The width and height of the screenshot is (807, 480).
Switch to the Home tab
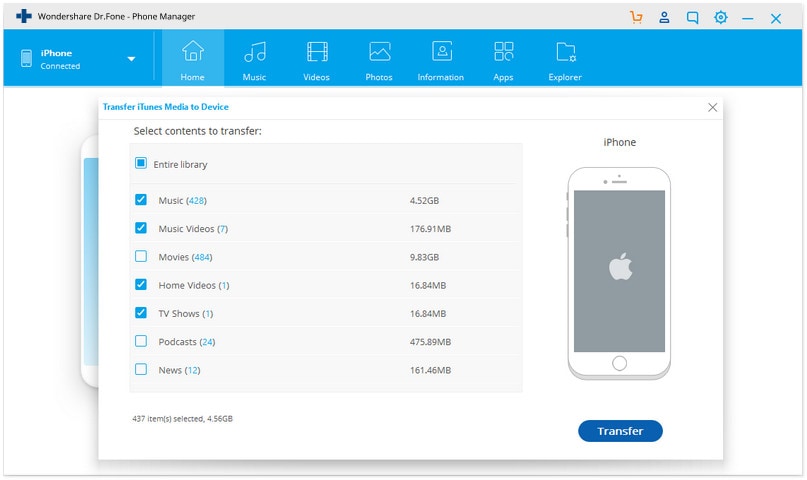coord(192,60)
